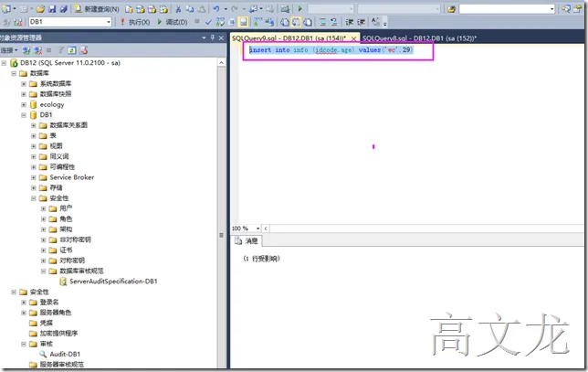Image resolution: width=588 pixels, height=372 pixels.
Task: Select the 凭据 credentials folder
Action: 47,323
